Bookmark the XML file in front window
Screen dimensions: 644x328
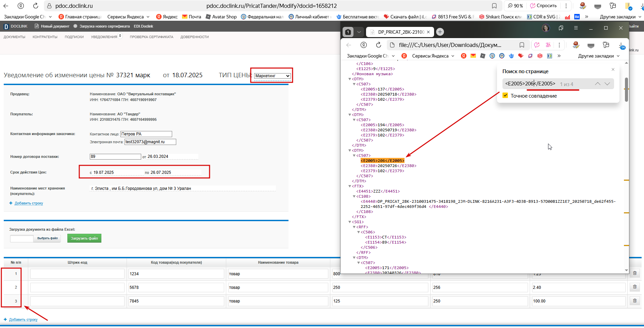[x=522, y=45]
